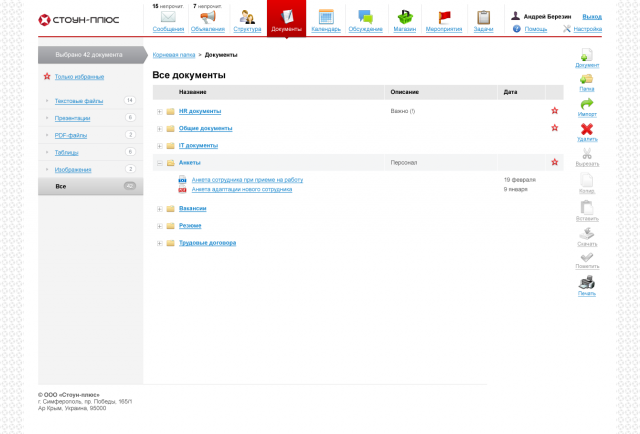The image size is (640, 434).
Task: Click the Импорт green arrow icon
Action: click(587, 104)
